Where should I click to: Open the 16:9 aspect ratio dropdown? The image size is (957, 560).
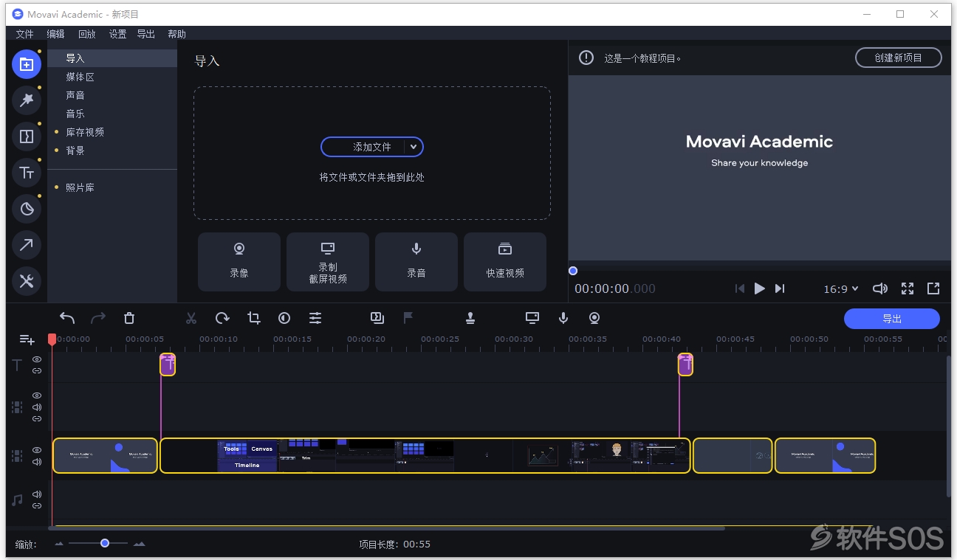(841, 288)
